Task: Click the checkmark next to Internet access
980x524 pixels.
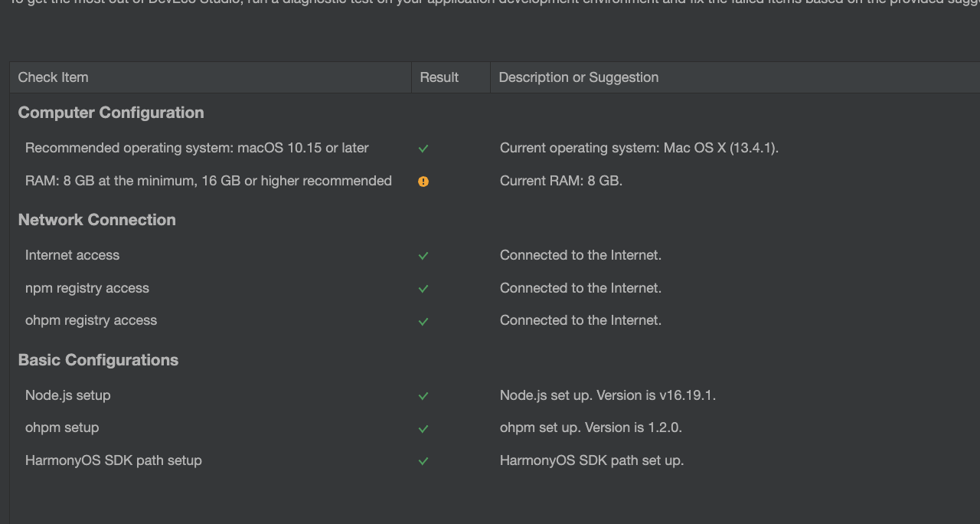Action: tap(423, 256)
